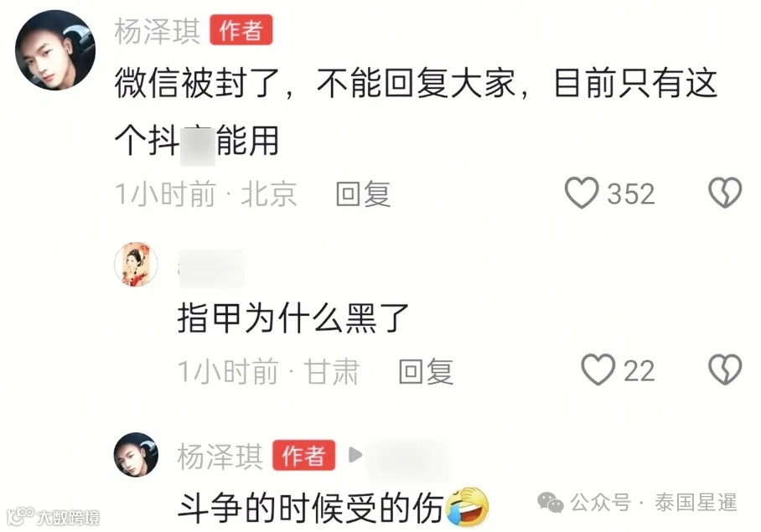Click the laughing-crying emoji

pyautogui.click(x=467, y=507)
